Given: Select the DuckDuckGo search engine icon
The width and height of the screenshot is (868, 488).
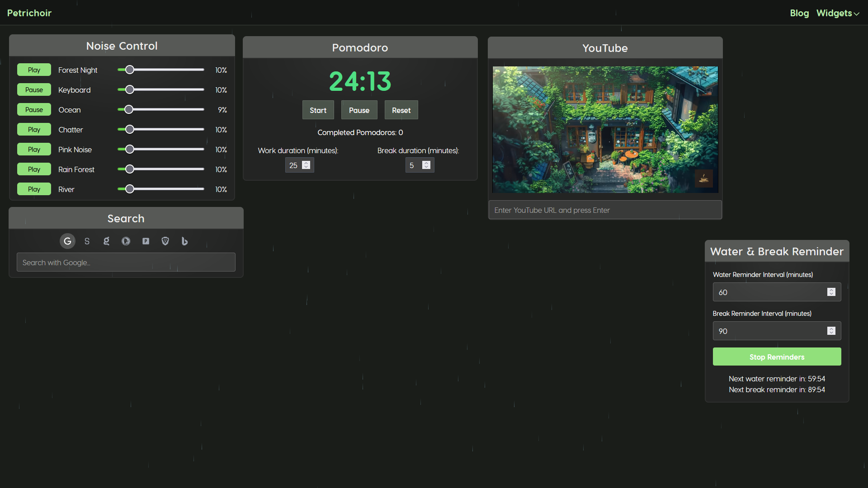Looking at the screenshot, I should tap(126, 241).
